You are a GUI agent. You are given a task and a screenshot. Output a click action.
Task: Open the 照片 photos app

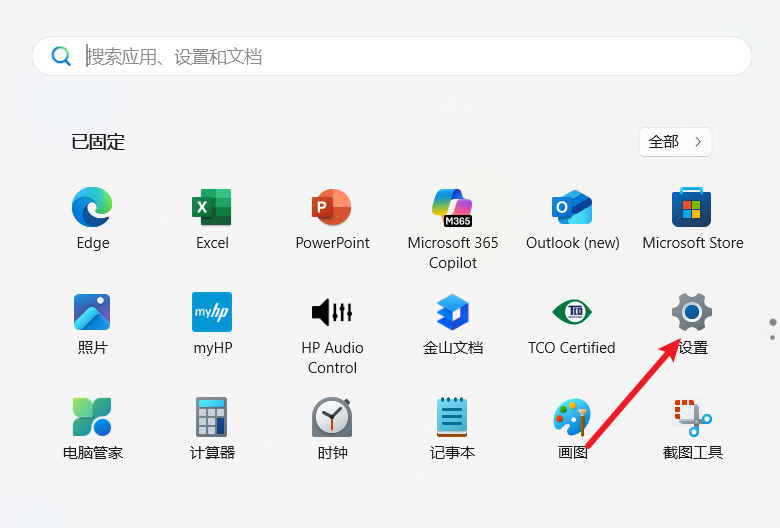click(92, 312)
